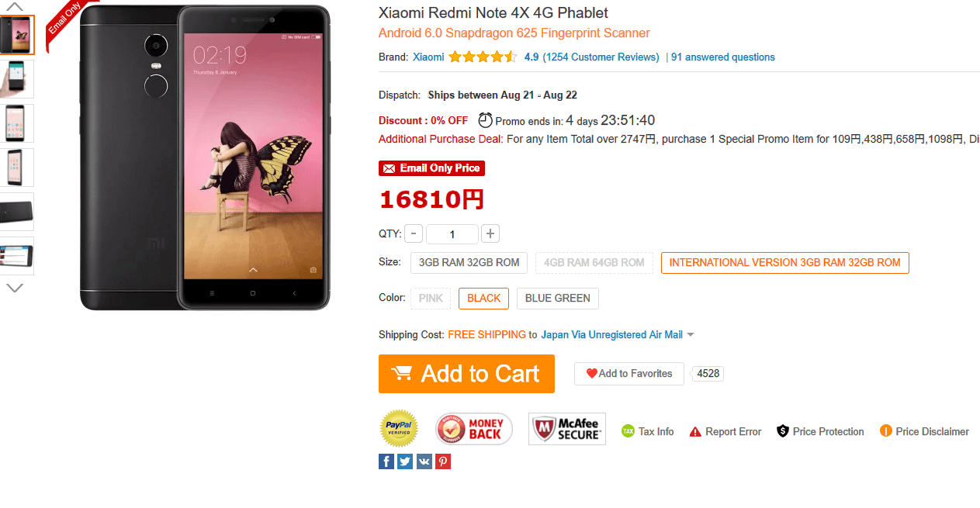Open 1254 Customer Reviews link
This screenshot has width=980, height=508.
(601, 57)
